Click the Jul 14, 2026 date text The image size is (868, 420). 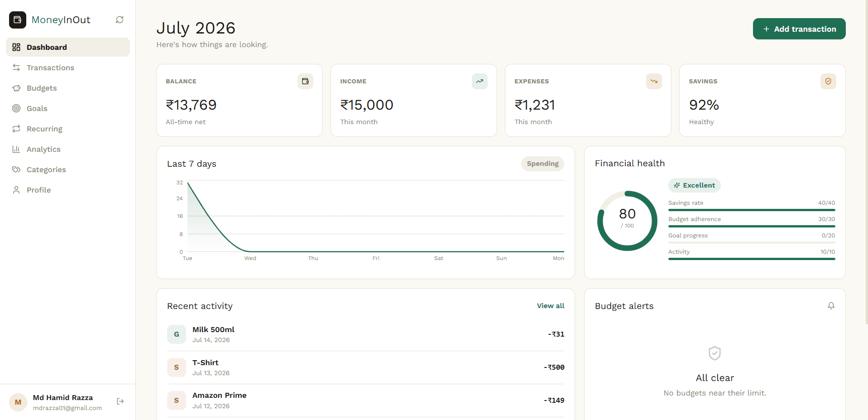coord(211,340)
